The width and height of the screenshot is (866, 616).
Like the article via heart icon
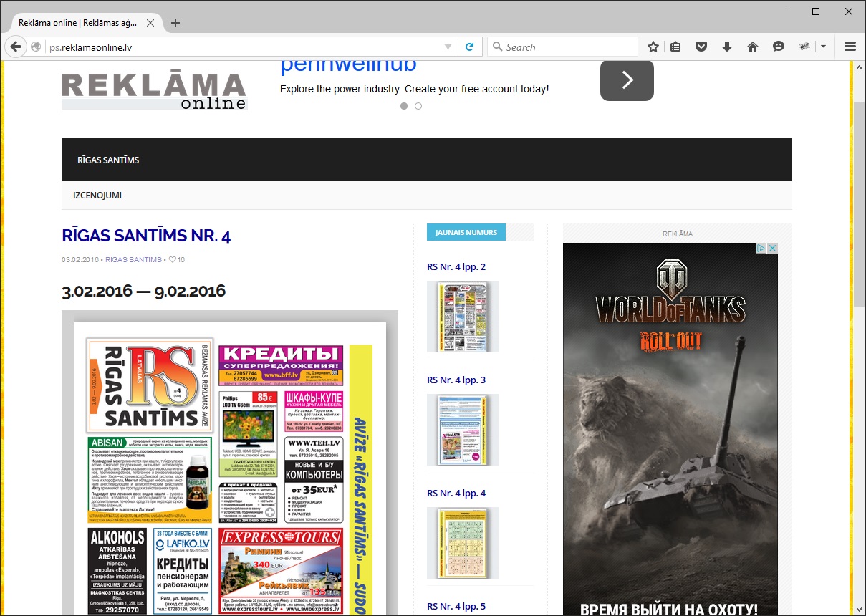coord(172,259)
